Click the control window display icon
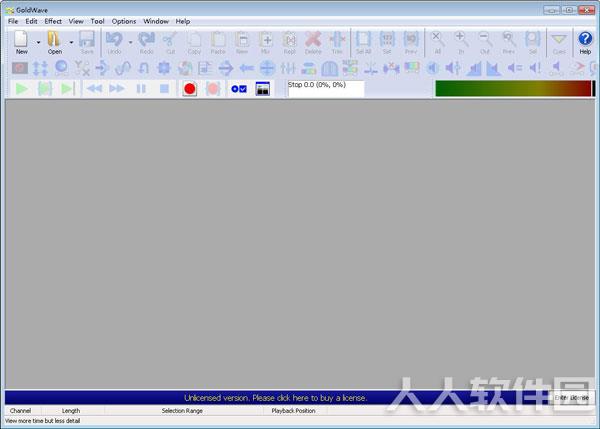The image size is (600, 429). (262, 89)
